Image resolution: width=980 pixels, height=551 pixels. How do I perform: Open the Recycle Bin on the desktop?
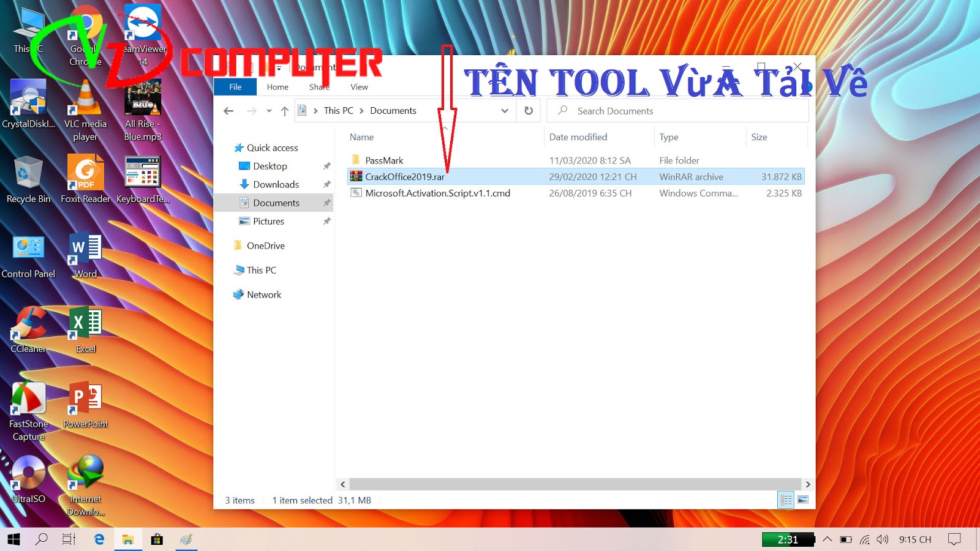click(x=28, y=179)
